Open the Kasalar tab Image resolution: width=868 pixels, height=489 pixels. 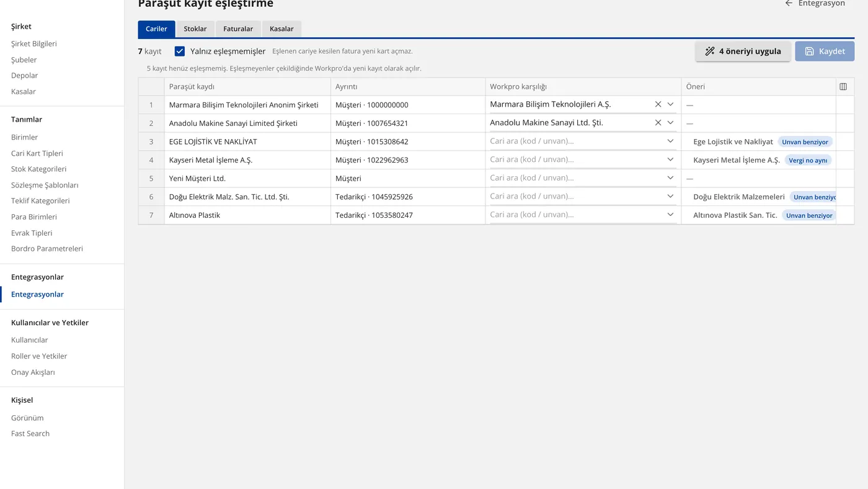(x=281, y=29)
